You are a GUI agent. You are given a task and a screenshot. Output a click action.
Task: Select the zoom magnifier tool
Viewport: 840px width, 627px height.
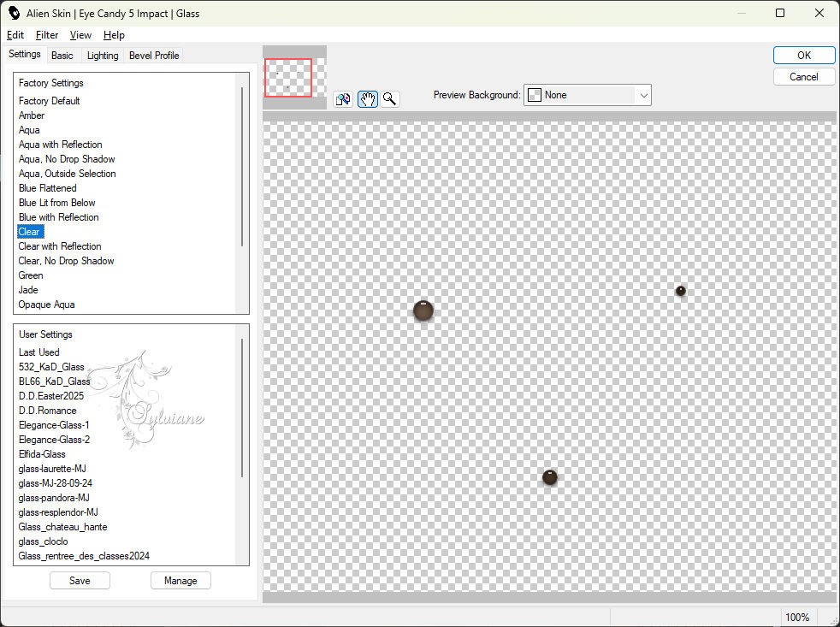[390, 99]
